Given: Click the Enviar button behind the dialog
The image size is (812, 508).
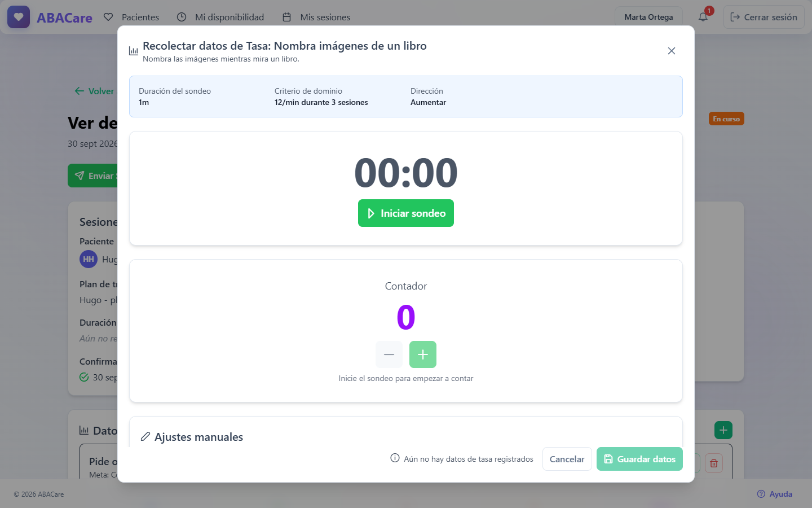Looking at the screenshot, I should point(93,176).
